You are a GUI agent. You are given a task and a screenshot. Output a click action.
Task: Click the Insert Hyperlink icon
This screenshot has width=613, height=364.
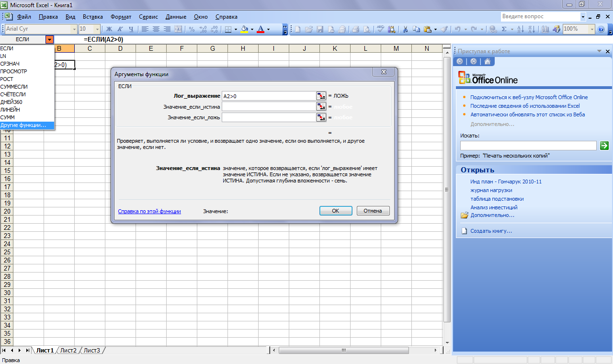(x=493, y=29)
